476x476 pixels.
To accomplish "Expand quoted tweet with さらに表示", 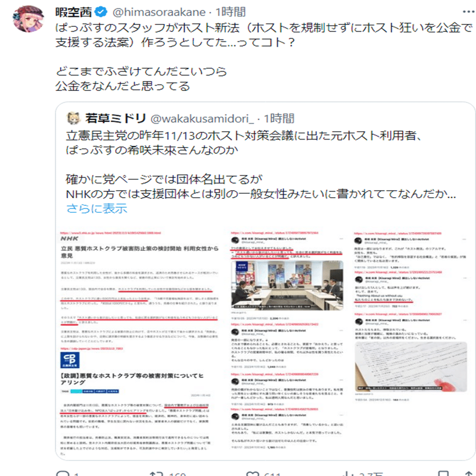I will [96, 209].
